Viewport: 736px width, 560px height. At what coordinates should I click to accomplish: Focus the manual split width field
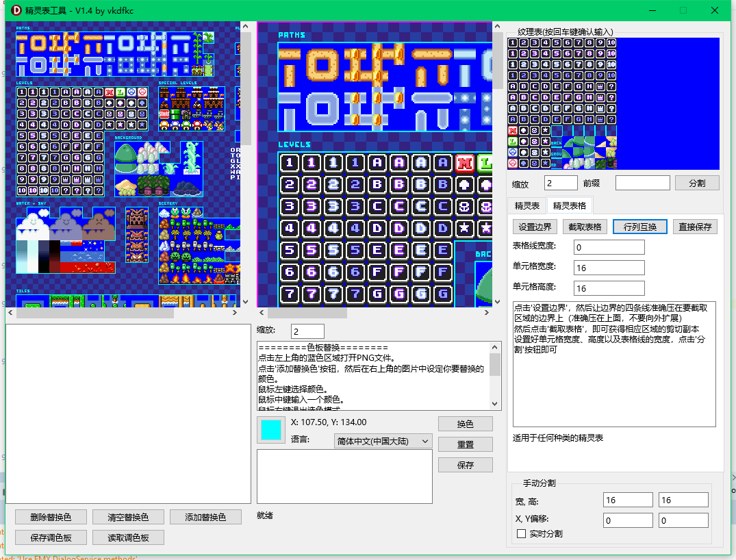628,500
